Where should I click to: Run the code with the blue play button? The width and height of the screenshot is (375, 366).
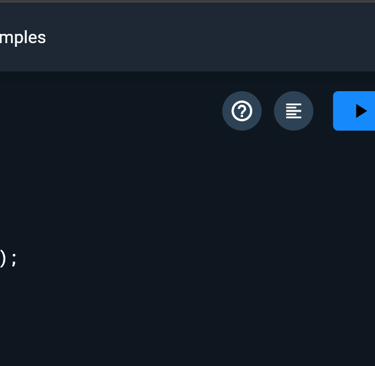354,111
